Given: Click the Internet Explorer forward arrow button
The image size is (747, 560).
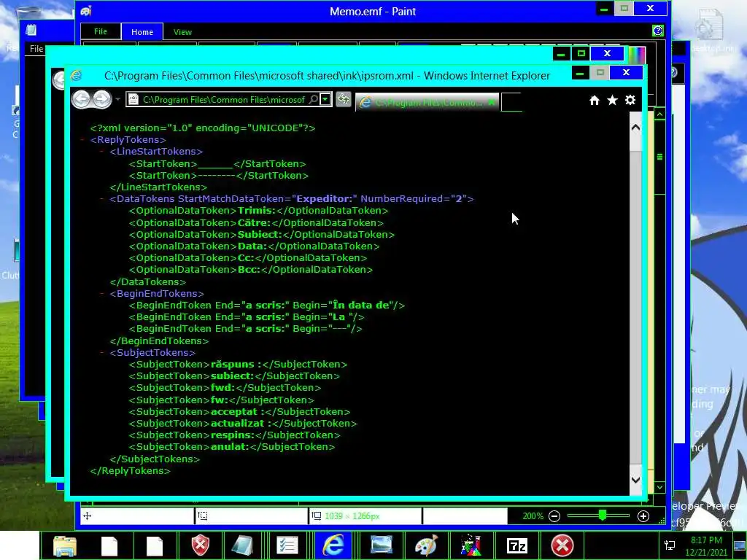Looking at the screenshot, I should point(102,99).
